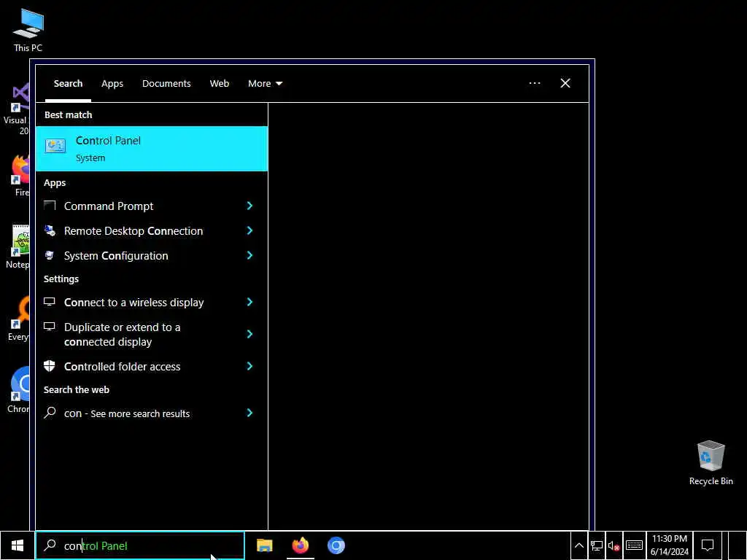The height and width of the screenshot is (560, 747).
Task: Switch to the Apps tab
Action: (x=112, y=83)
